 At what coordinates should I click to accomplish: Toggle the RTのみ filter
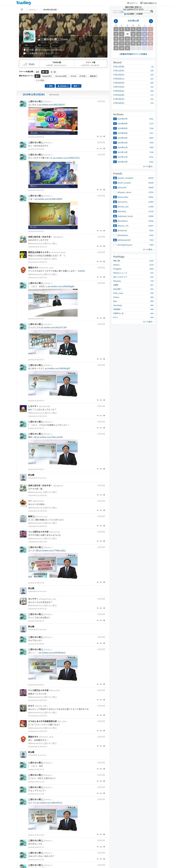(73, 76)
